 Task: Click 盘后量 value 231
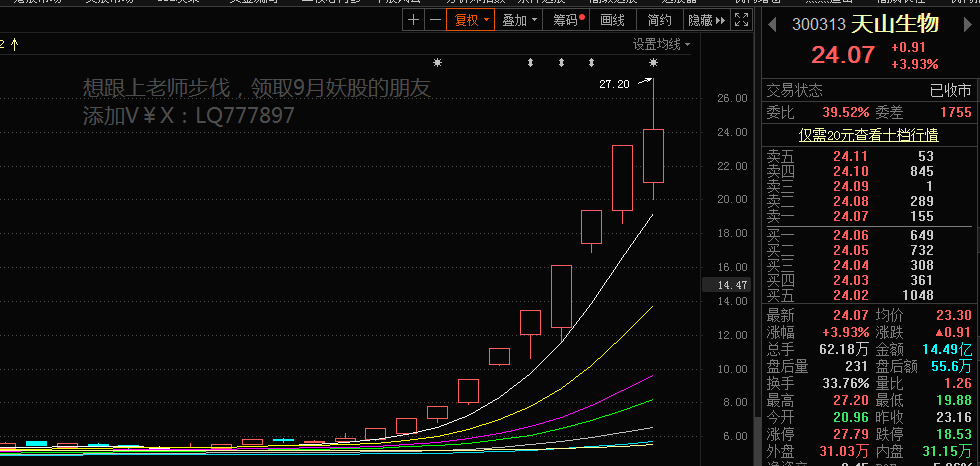pos(858,366)
